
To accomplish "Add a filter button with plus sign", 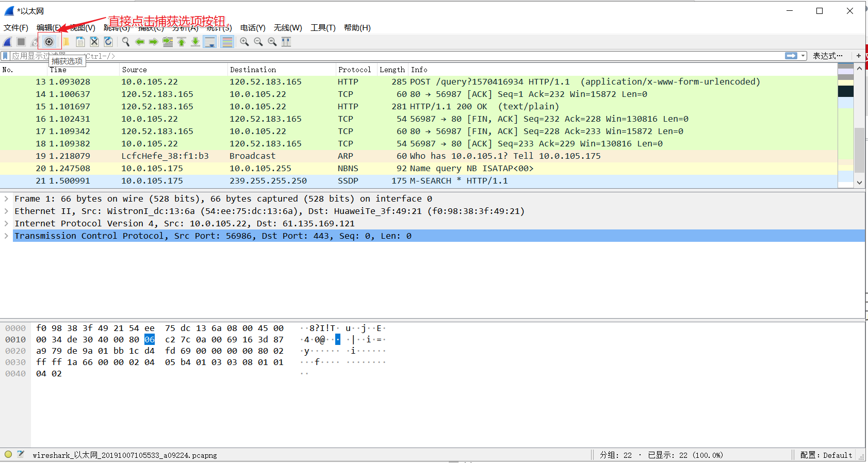I will (859, 56).
